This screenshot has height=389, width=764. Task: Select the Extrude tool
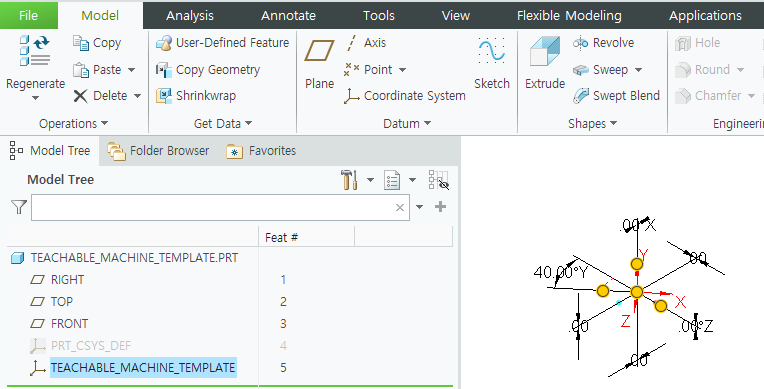coord(545,64)
